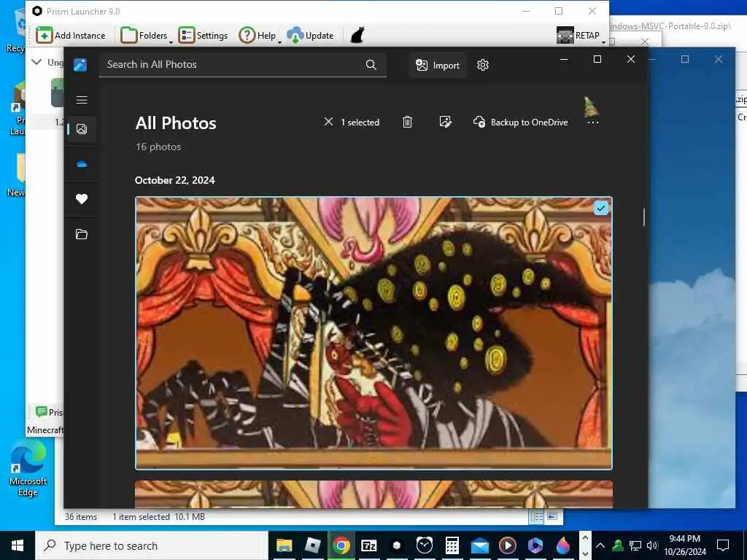Open Roblox from the taskbar
This screenshot has height=560, width=747.
(312, 545)
